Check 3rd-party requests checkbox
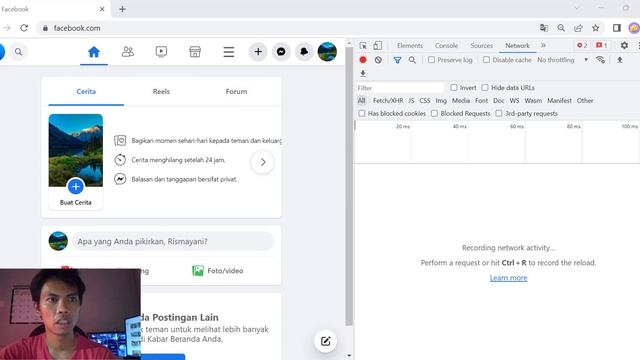The image size is (640, 360). pos(499,113)
